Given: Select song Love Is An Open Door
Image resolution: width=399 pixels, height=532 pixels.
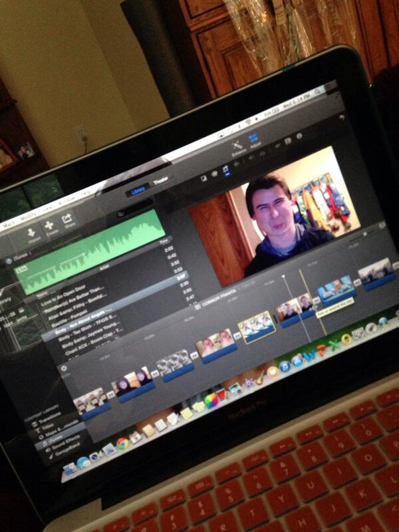Looking at the screenshot, I should click(x=63, y=296).
